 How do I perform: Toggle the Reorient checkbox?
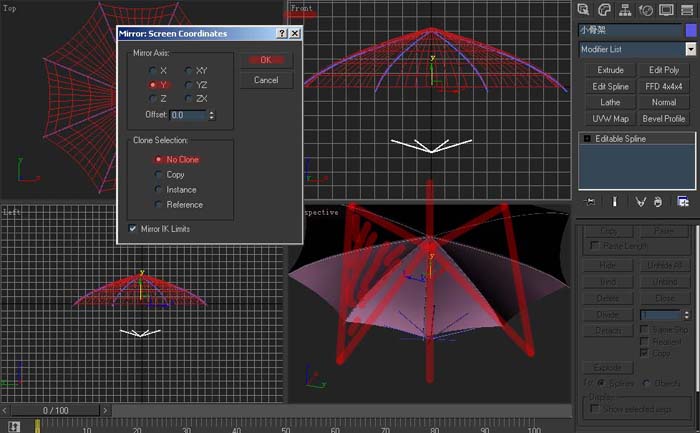[x=644, y=341]
